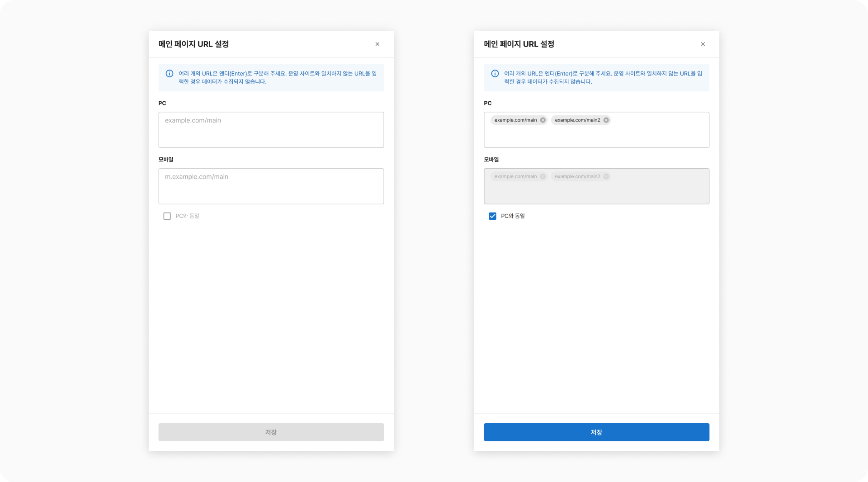Remove example.com/main chip from the PC field
The width and height of the screenshot is (868, 482).
tap(542, 120)
